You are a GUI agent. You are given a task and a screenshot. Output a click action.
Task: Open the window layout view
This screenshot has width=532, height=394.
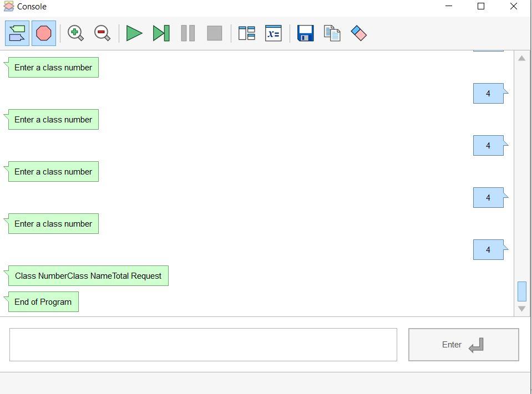click(x=246, y=33)
